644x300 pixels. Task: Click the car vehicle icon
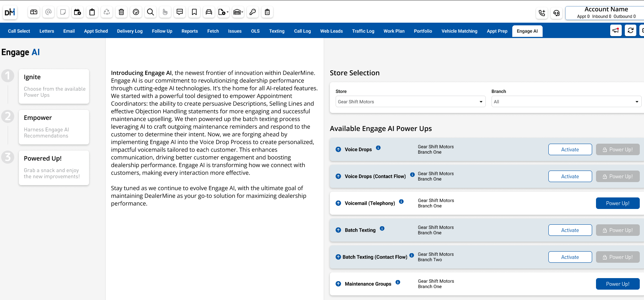[x=209, y=12]
